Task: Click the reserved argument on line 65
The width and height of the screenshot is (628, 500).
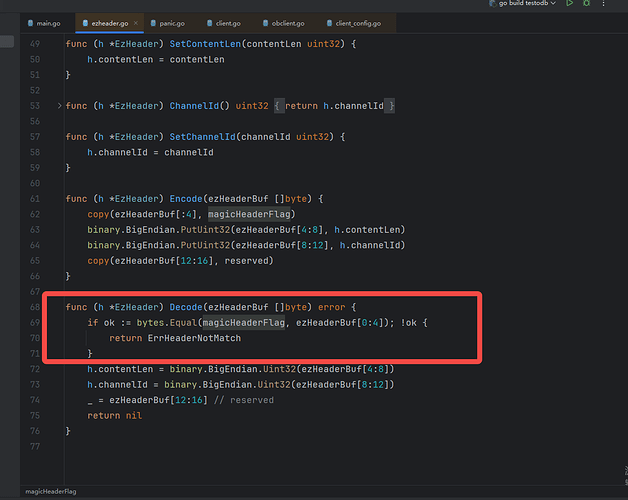Action: [246, 261]
